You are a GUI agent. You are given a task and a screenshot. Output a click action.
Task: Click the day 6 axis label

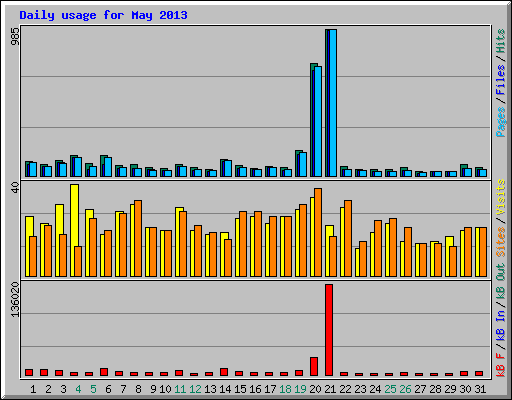[108, 389]
